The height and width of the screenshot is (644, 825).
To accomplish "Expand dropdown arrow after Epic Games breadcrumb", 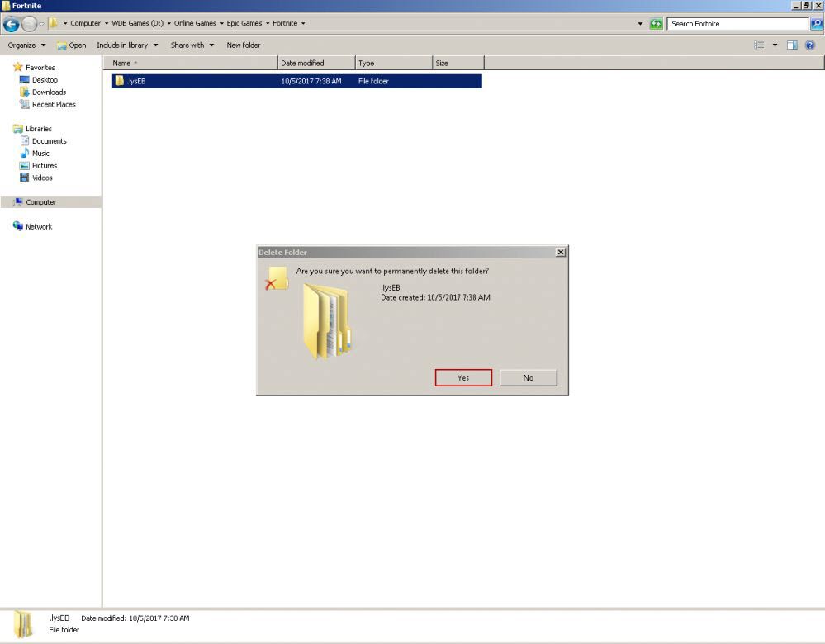I will (268, 24).
